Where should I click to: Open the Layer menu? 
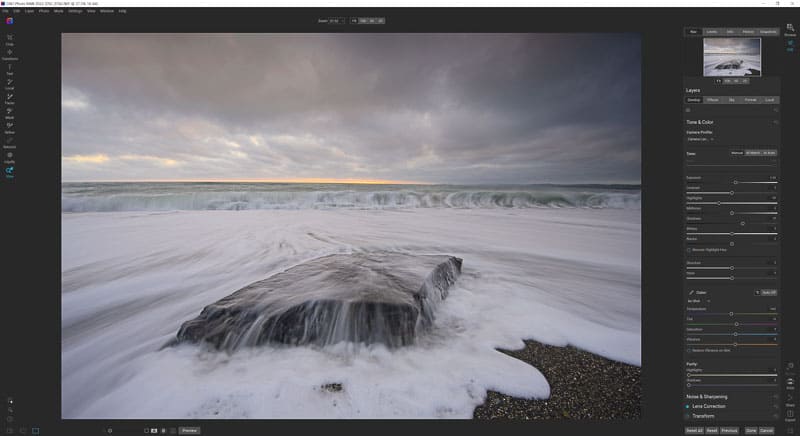pyautogui.click(x=30, y=11)
